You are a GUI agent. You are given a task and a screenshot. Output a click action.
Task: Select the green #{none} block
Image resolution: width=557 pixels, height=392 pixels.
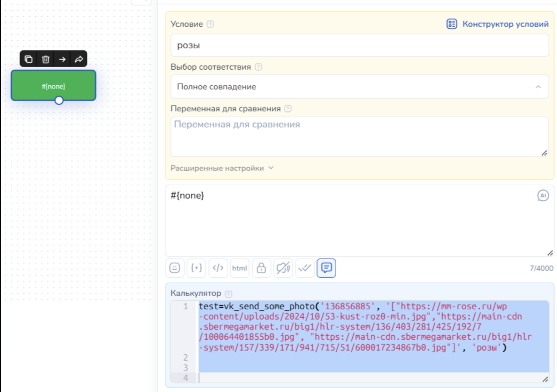coord(53,86)
